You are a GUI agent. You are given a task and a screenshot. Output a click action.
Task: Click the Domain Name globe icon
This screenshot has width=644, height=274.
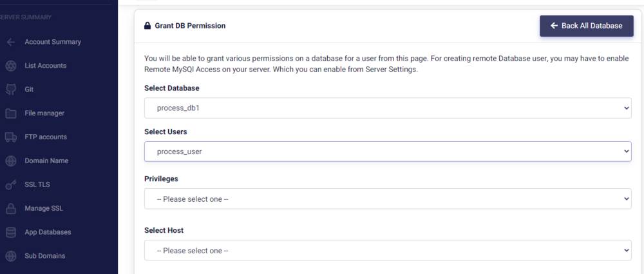[10, 161]
